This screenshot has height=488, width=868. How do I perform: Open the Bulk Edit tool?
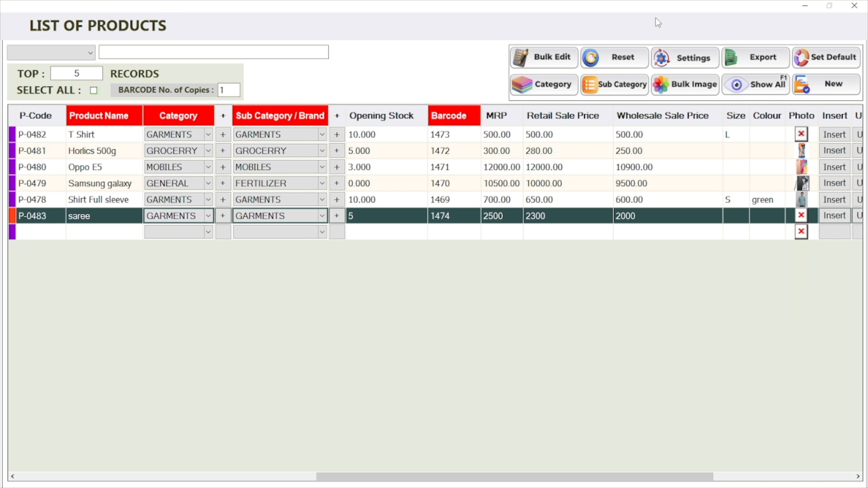click(x=544, y=57)
